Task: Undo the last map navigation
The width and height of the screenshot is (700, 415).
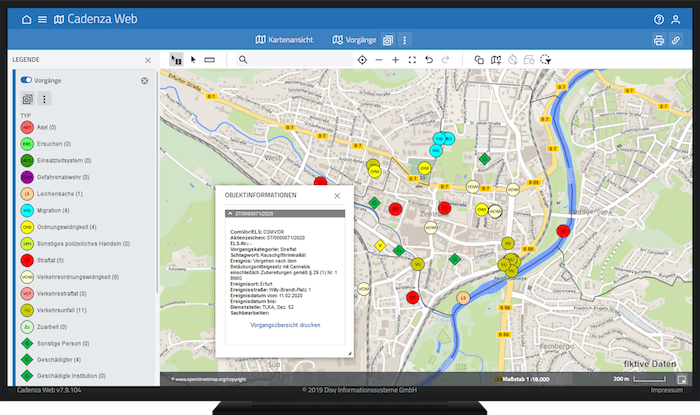Action: [x=429, y=60]
